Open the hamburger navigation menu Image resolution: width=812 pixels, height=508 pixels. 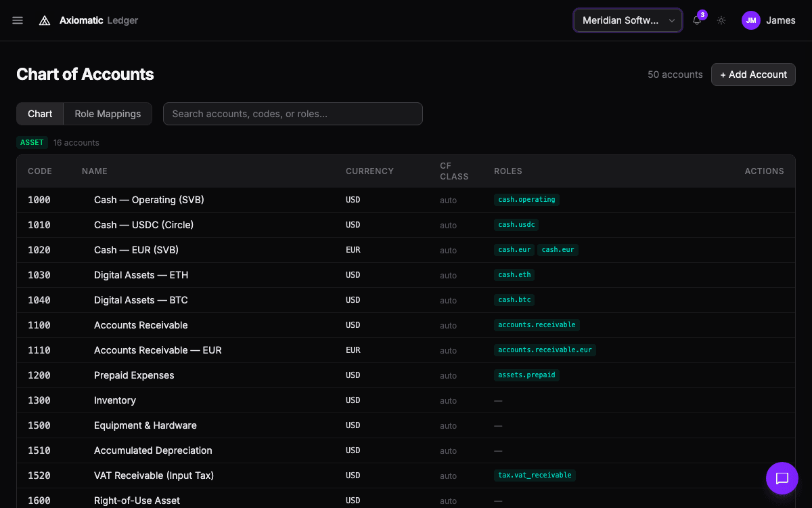click(x=18, y=20)
